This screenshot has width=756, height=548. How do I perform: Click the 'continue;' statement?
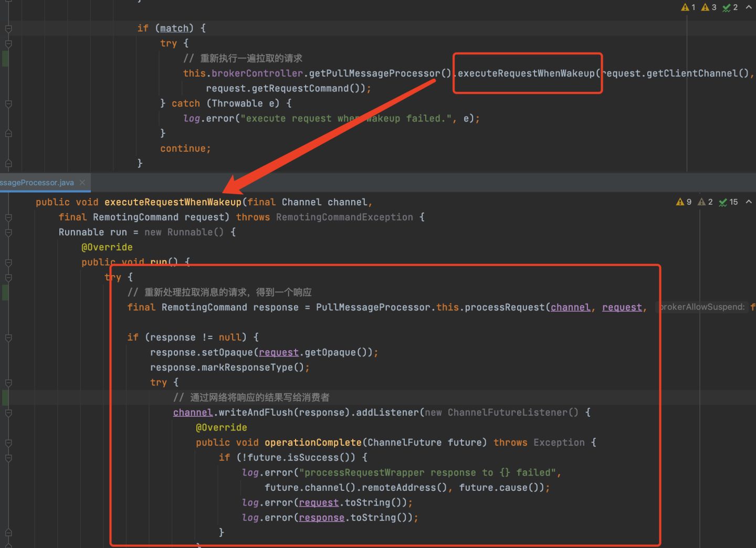point(185,149)
